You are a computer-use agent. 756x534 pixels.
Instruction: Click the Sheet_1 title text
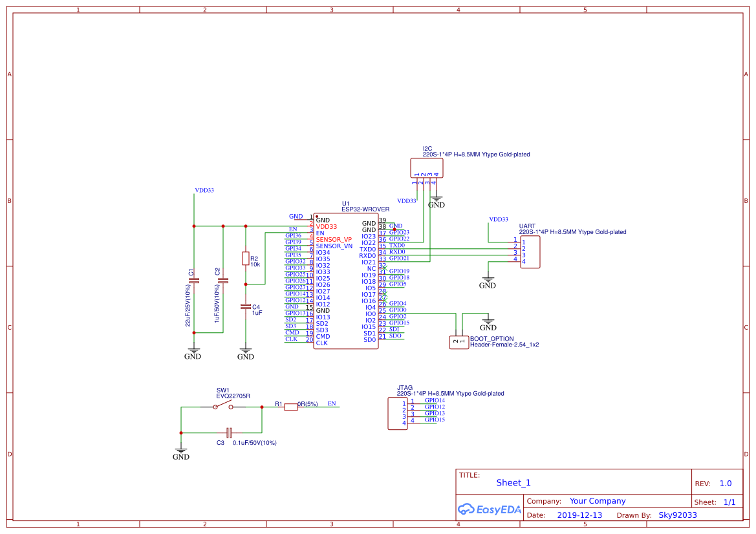[x=513, y=483]
